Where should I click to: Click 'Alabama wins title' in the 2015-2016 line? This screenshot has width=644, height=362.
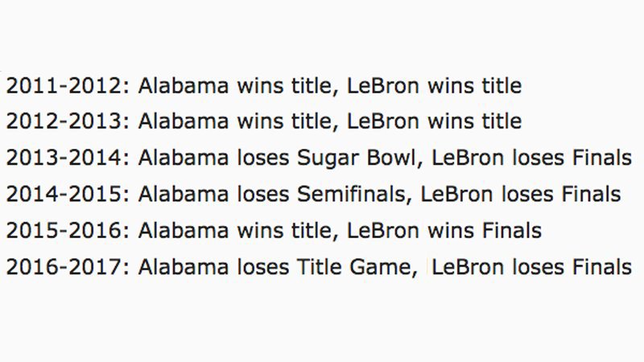point(235,231)
